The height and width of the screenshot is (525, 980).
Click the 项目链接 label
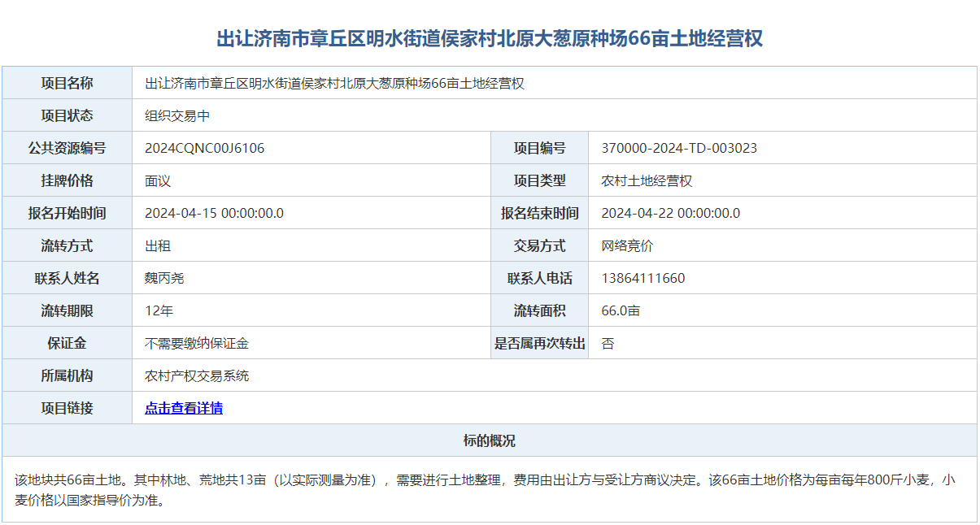[68, 408]
